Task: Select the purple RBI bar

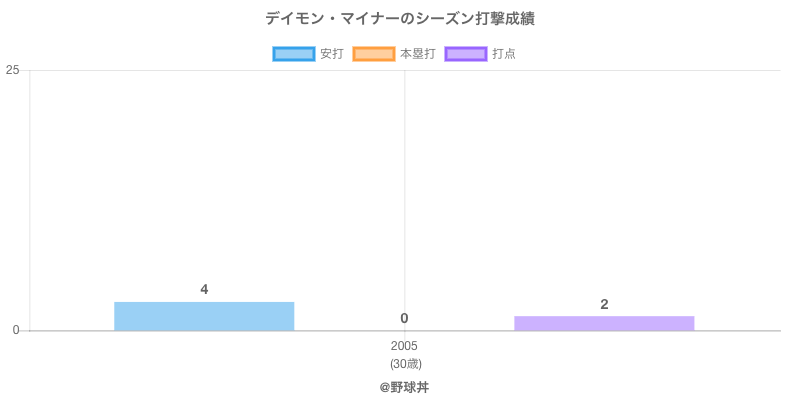Action: pyautogui.click(x=604, y=323)
